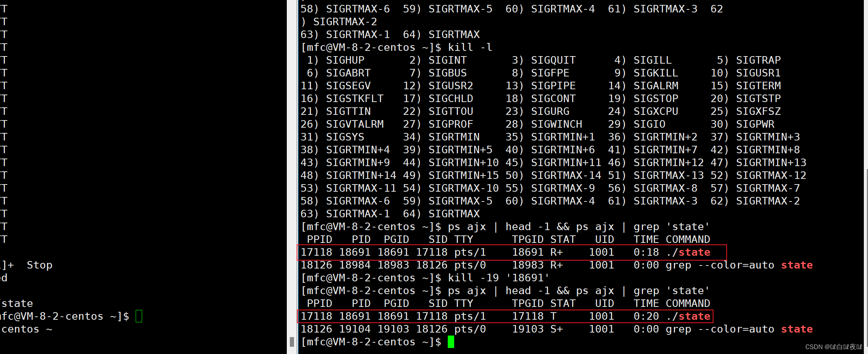The image size is (868, 354).
Task: Select the SIGVTALRM entry
Action: 342,124
